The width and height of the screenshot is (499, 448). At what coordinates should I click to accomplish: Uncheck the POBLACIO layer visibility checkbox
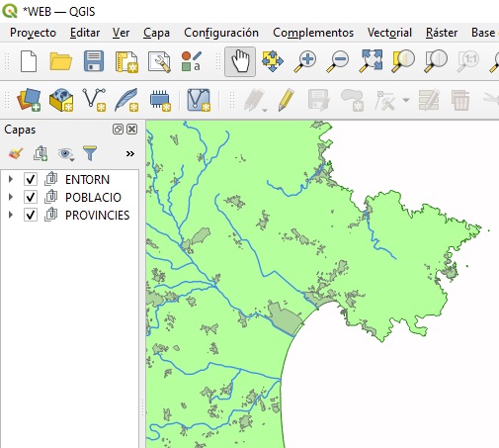pos(31,197)
